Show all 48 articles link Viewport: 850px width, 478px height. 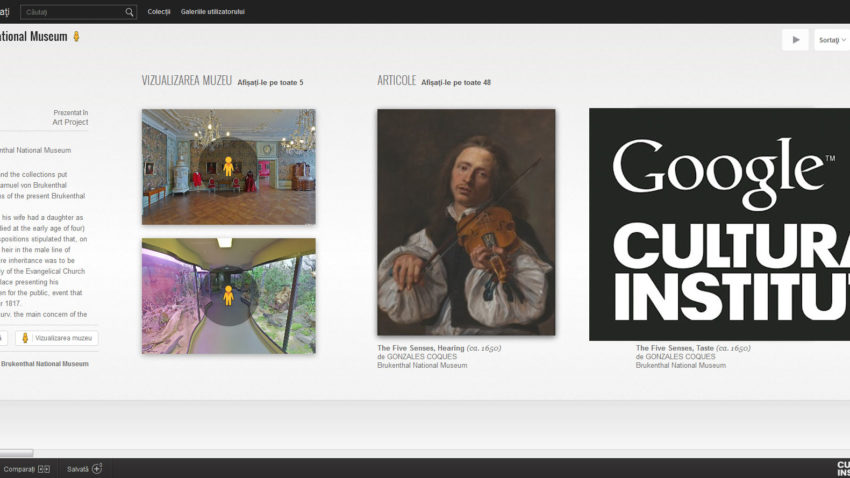456,82
